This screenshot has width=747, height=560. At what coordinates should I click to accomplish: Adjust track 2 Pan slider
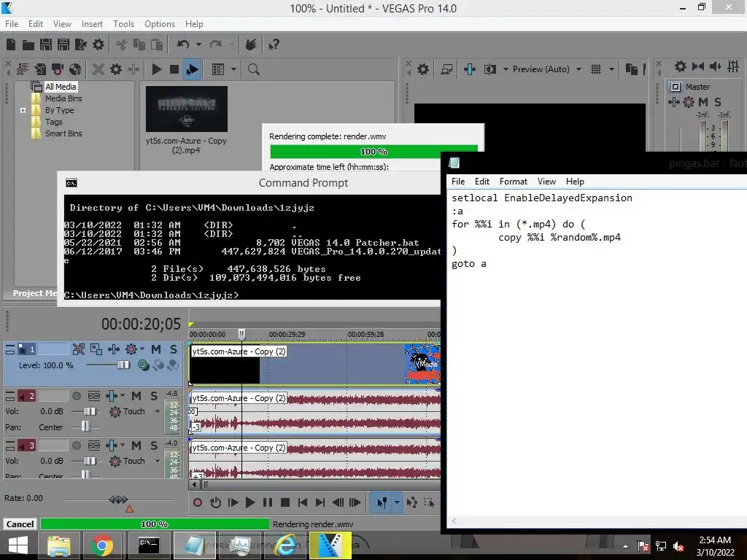click(x=85, y=427)
